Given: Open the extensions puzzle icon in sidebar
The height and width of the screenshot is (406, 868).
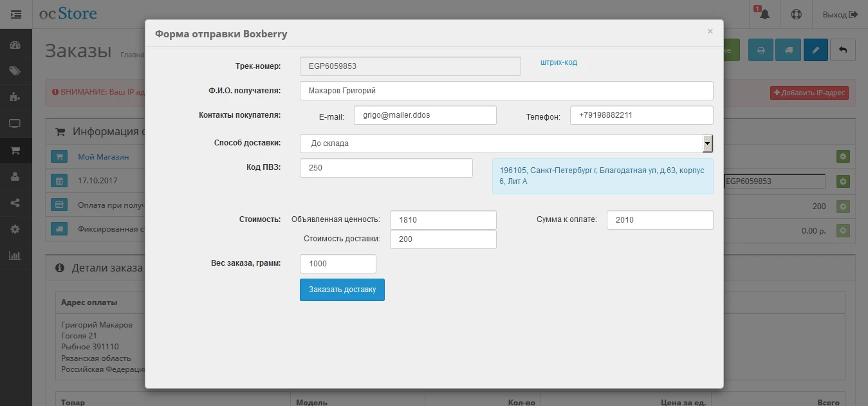Looking at the screenshot, I should coord(15,97).
